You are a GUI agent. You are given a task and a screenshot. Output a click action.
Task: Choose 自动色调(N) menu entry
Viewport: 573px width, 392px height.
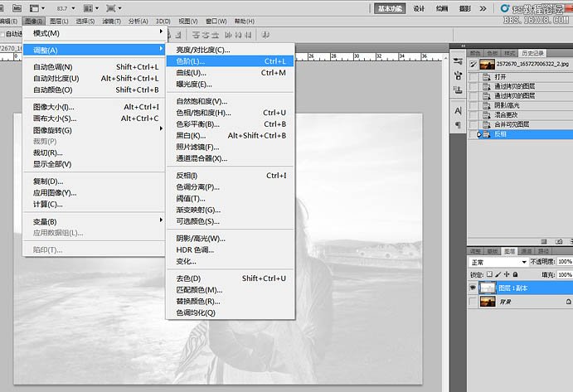(95, 67)
